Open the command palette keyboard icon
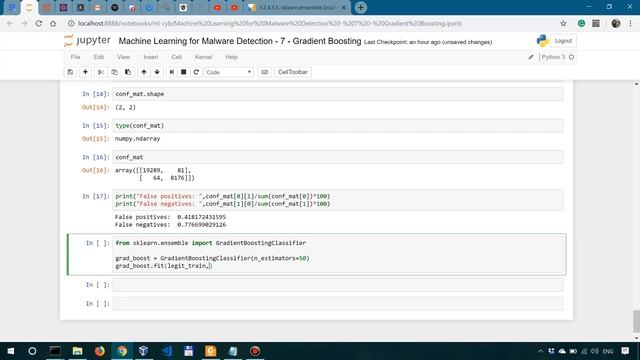The image size is (640, 360). click(x=264, y=72)
